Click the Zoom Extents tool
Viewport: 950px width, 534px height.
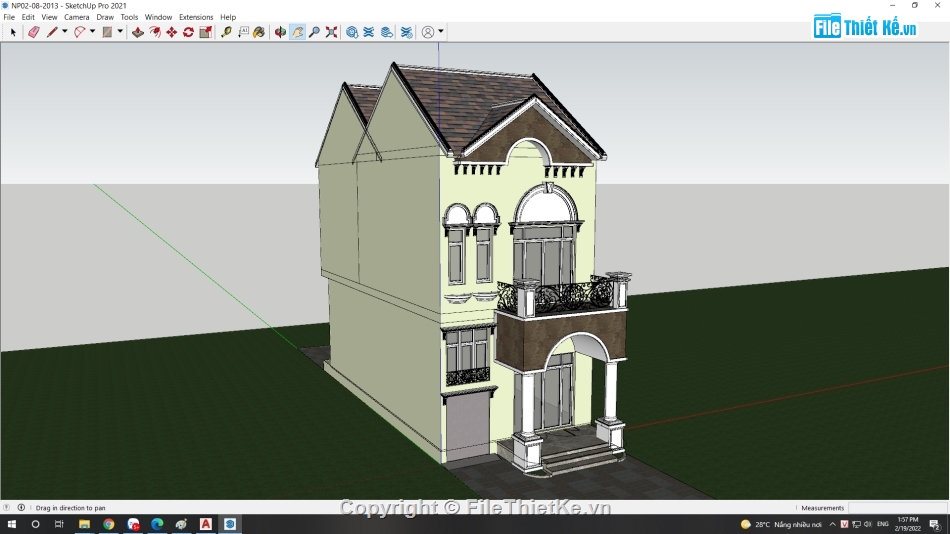(x=331, y=32)
